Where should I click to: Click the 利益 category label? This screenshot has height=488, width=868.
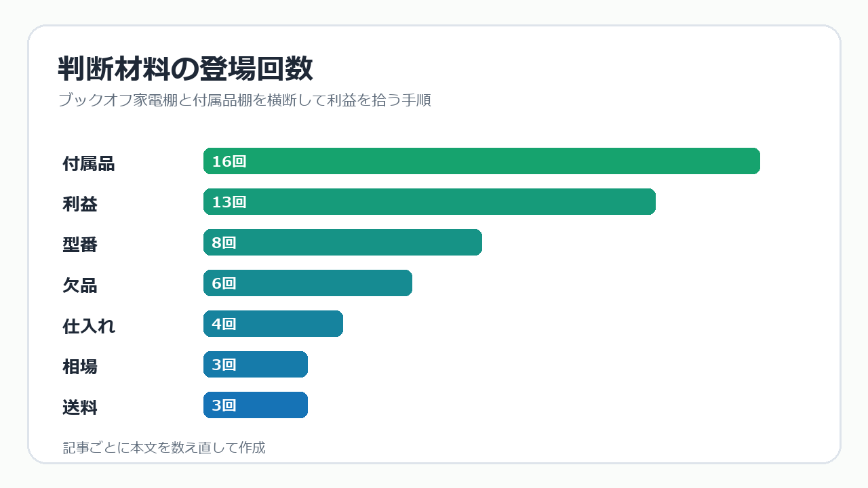pos(80,204)
